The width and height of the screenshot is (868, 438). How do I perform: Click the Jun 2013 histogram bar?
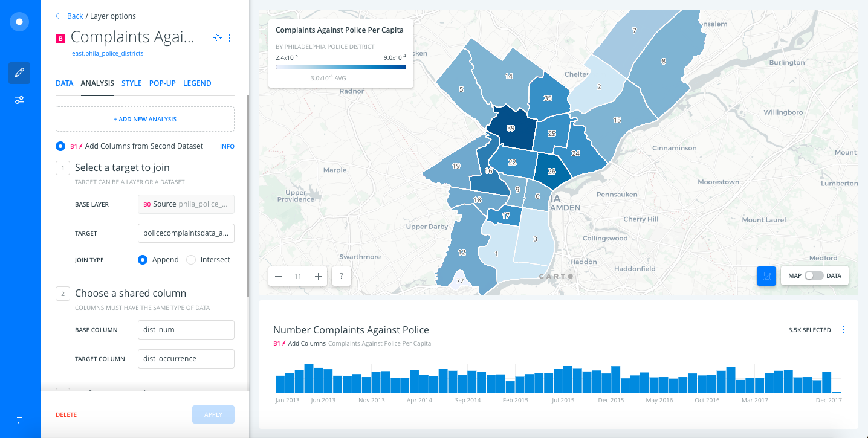tap(319, 380)
